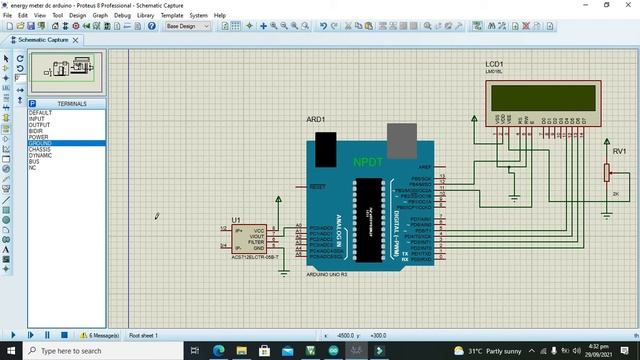
Task: Click the overview thumbnail of the schematic
Action: [67, 72]
